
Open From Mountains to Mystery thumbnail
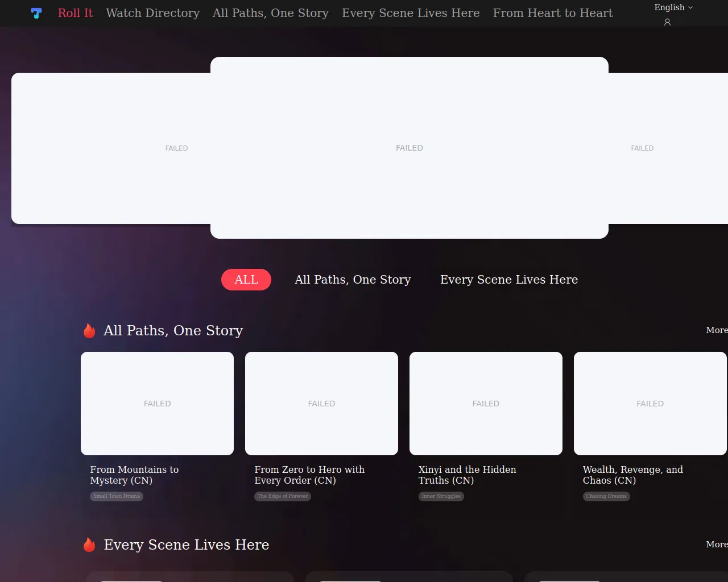pyautogui.click(x=157, y=404)
